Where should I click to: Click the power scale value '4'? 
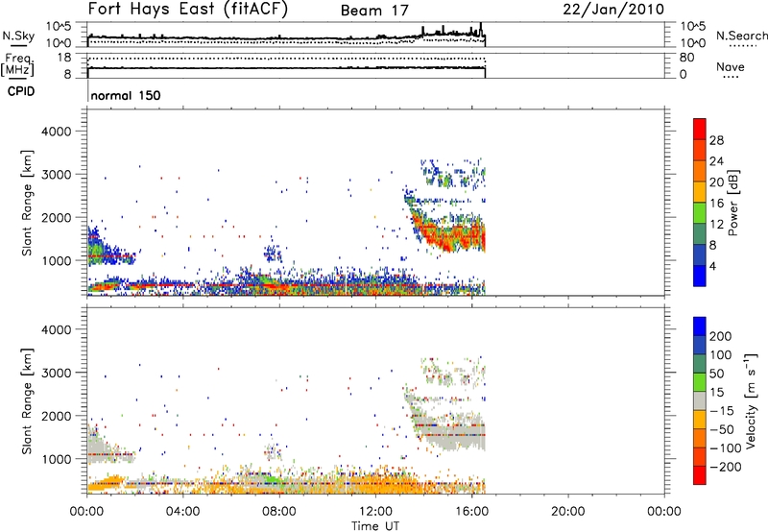point(712,266)
